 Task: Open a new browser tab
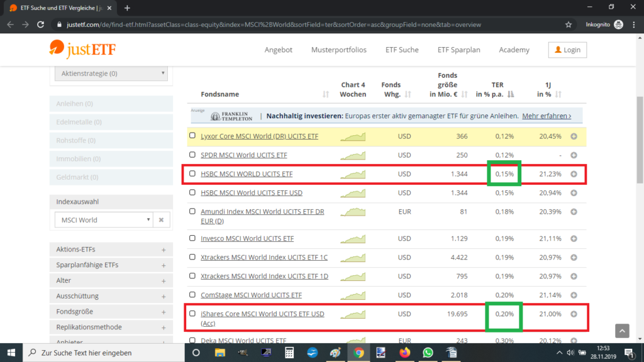[x=127, y=8]
